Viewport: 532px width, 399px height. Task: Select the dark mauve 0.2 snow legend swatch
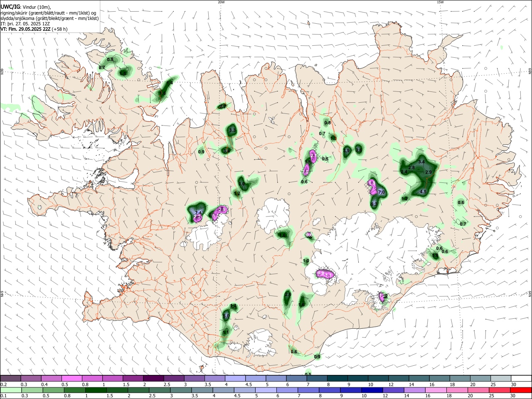coord(10,379)
